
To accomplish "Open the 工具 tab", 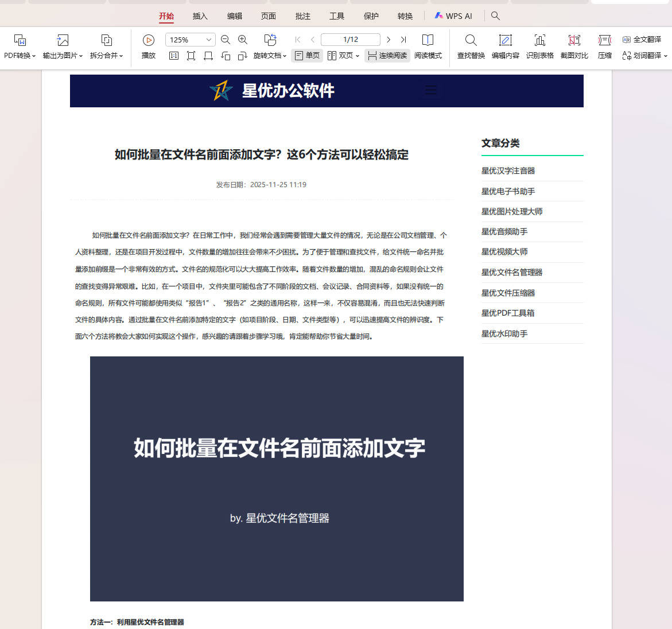I will click(x=337, y=16).
